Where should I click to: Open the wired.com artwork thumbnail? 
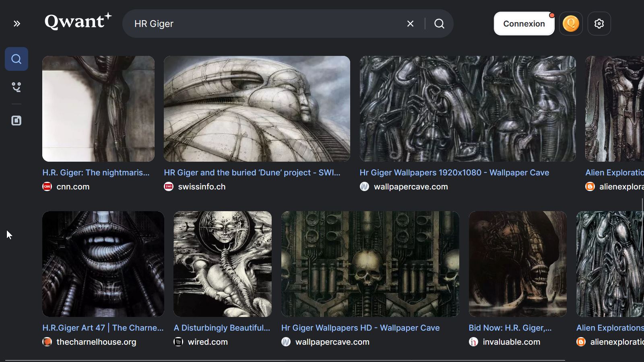(223, 264)
